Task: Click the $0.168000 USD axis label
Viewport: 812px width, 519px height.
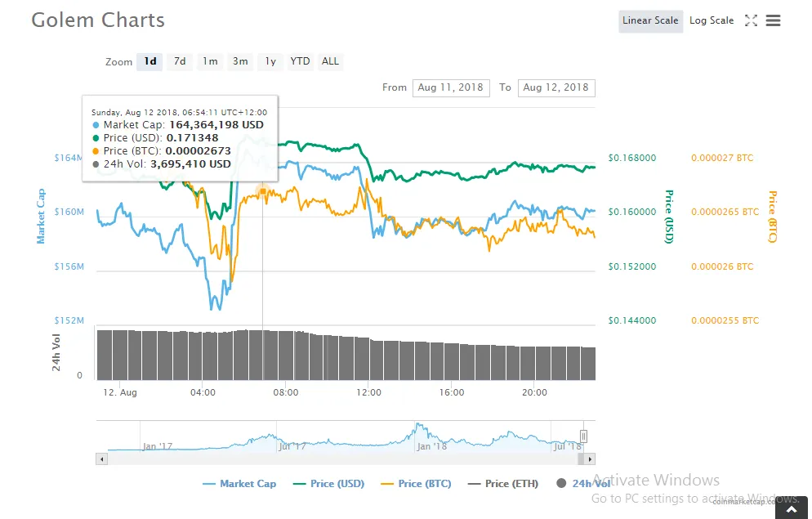Action: pyautogui.click(x=631, y=158)
